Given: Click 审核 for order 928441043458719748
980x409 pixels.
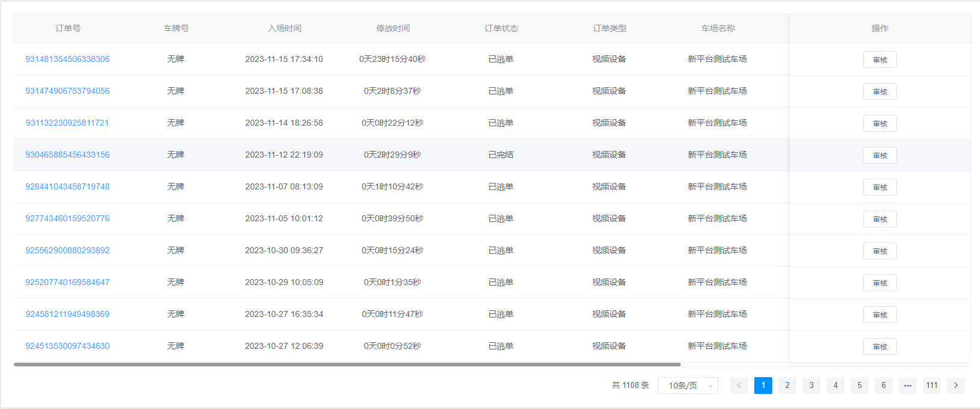Looking at the screenshot, I should (x=879, y=187).
